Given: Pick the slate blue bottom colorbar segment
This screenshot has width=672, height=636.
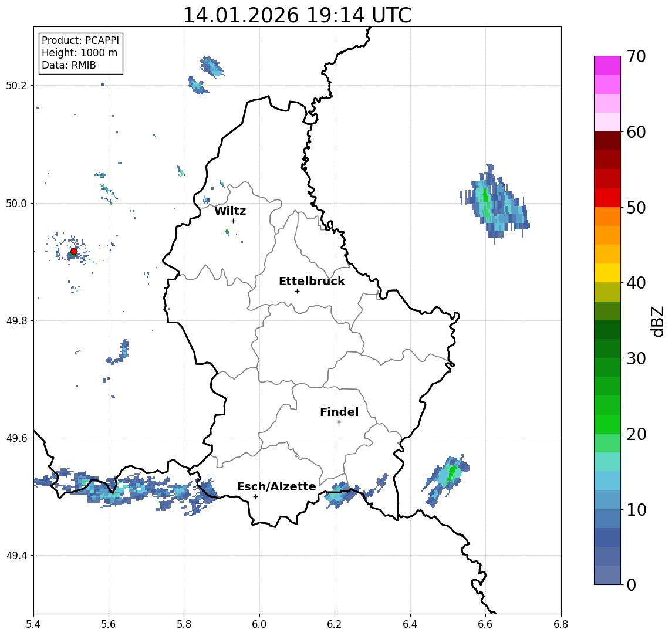Looking at the screenshot, I should pos(607,575).
